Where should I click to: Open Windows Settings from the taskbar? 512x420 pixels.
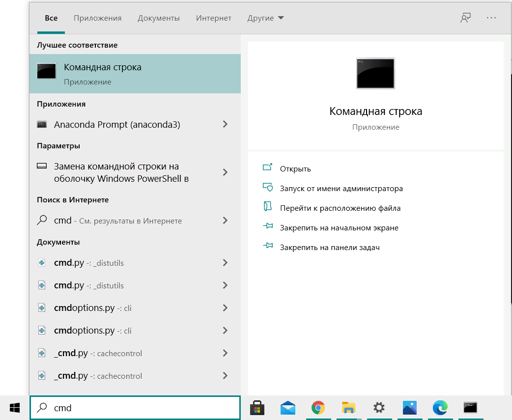[x=379, y=408]
